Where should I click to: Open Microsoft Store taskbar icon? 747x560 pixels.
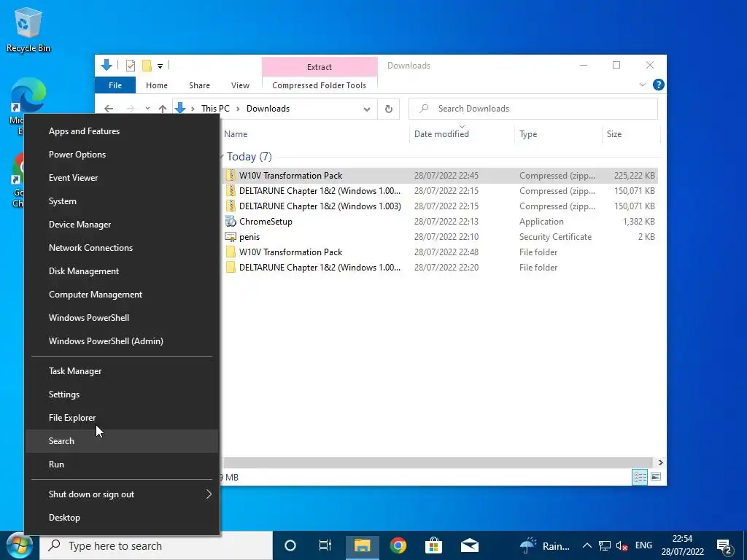pyautogui.click(x=433, y=545)
